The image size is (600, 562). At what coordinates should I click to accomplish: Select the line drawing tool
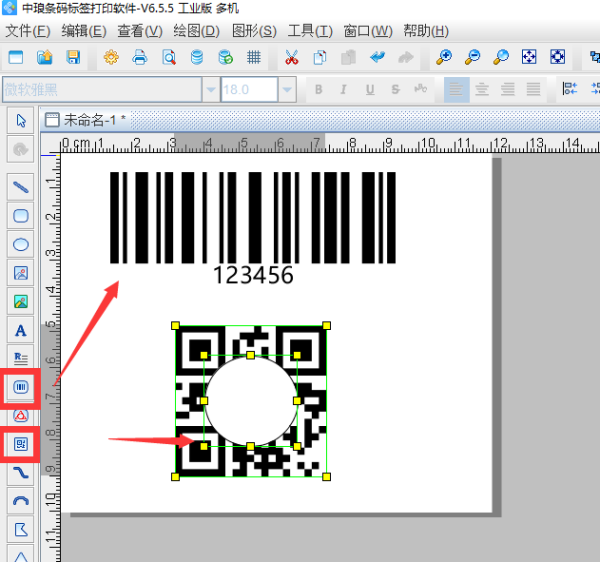(x=21, y=187)
